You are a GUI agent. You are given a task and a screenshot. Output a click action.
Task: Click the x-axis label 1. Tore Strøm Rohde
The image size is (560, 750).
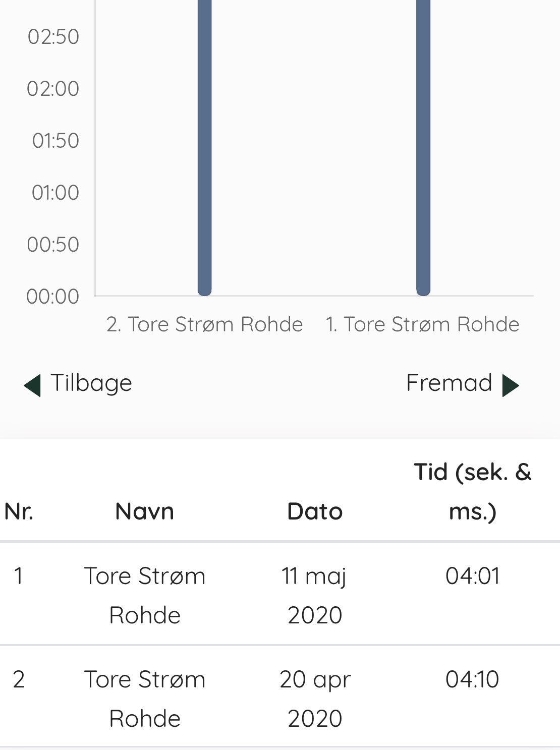(x=423, y=324)
